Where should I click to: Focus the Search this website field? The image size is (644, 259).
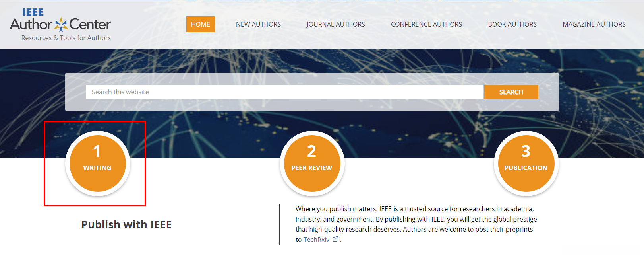pos(284,92)
